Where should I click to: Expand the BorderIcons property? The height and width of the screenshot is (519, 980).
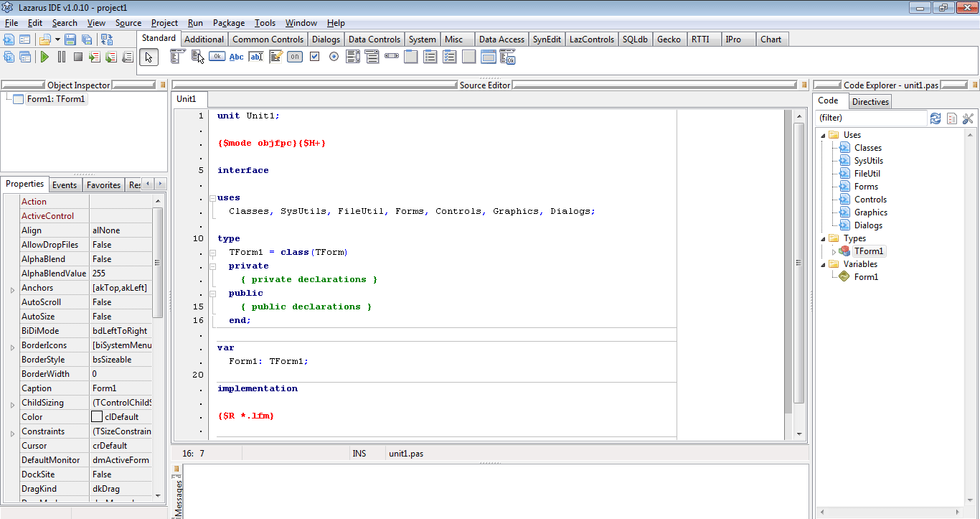[12, 347]
